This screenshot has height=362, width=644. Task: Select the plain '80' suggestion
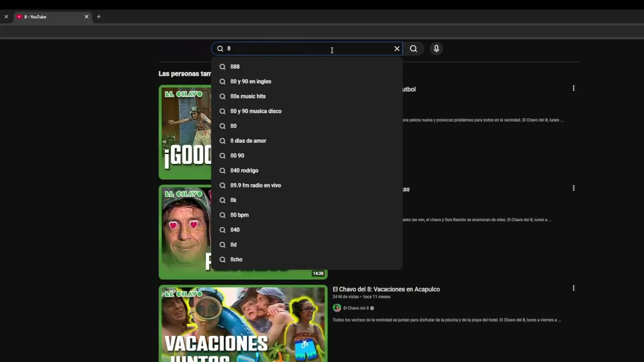[x=307, y=126]
